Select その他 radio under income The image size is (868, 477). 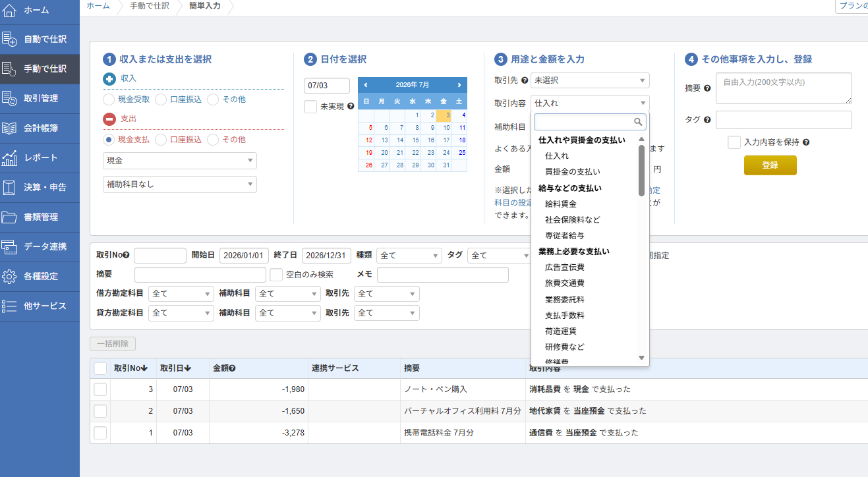tap(213, 99)
